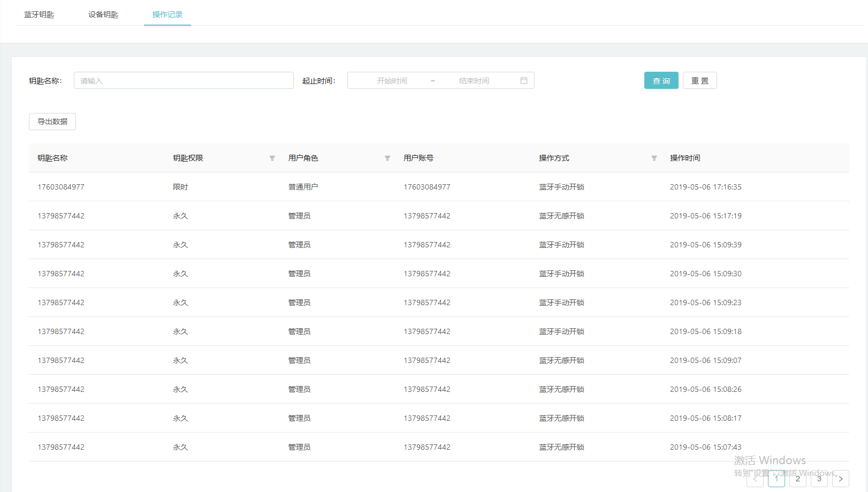Click the 操作时间 column header
The image size is (868, 492).
(x=685, y=158)
